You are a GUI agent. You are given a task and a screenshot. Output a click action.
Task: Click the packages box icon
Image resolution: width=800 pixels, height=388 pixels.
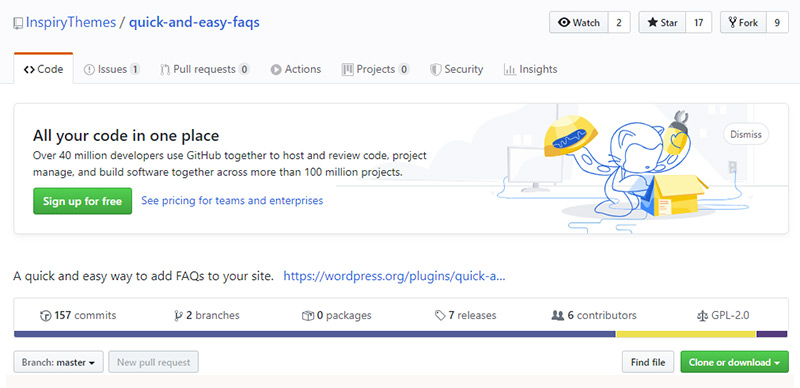pyautogui.click(x=308, y=316)
